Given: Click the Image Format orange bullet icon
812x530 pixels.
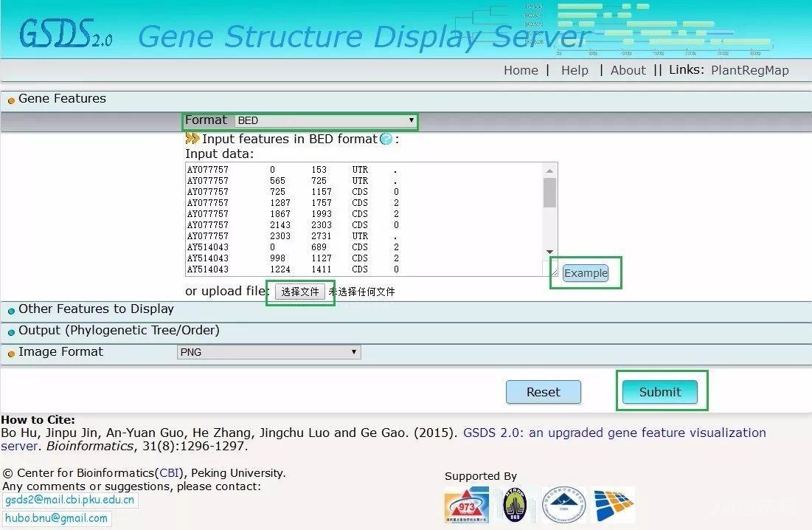Looking at the screenshot, I should [x=11, y=354].
